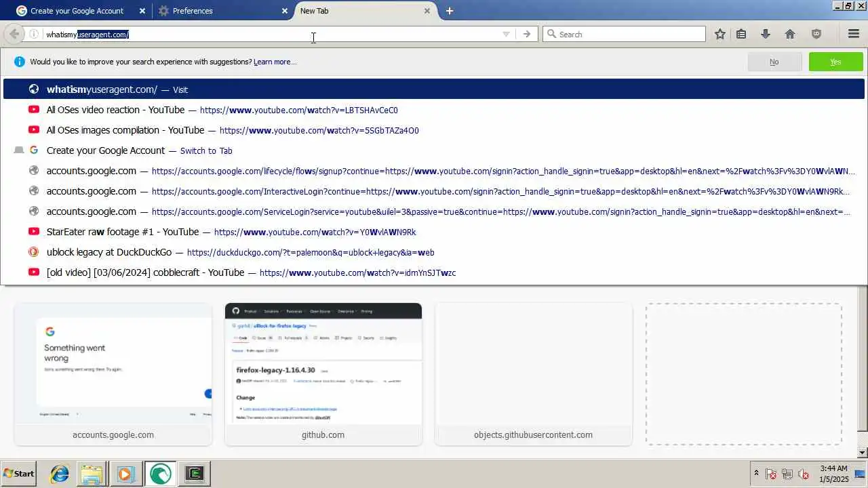Open Windows Media Player taskbar icon
The image size is (868, 488).
125,473
